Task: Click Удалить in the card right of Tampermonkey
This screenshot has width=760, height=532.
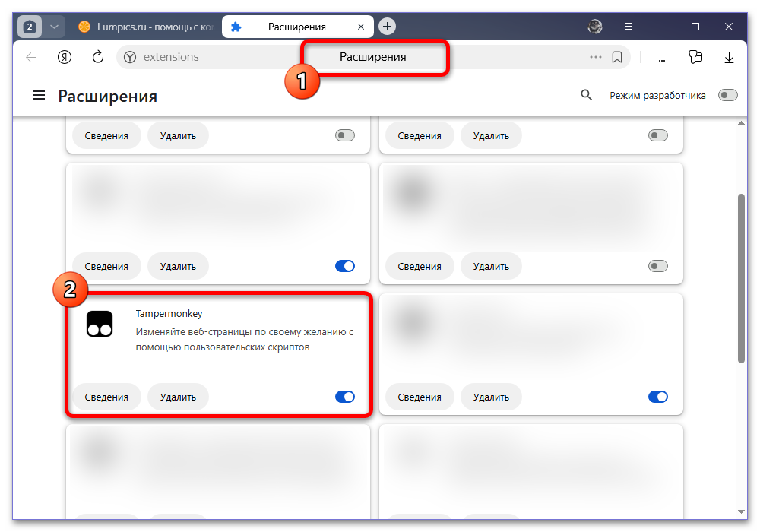Action: 491,397
